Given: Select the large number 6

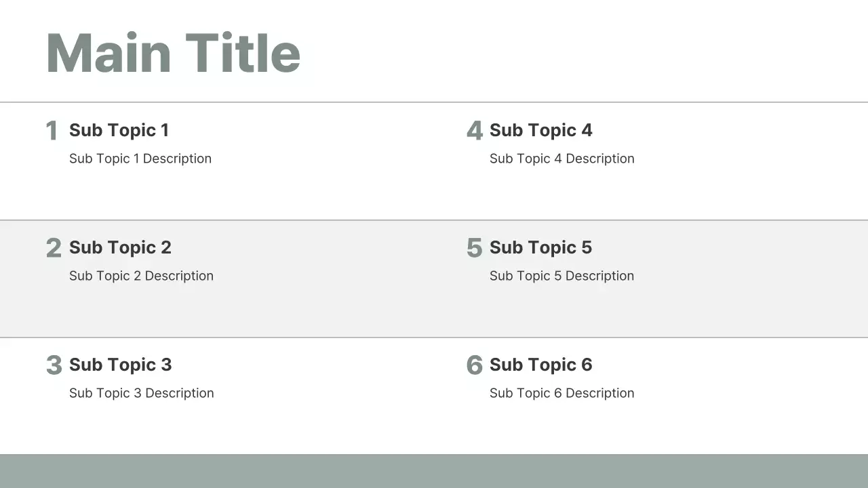Looking at the screenshot, I should [x=475, y=365].
